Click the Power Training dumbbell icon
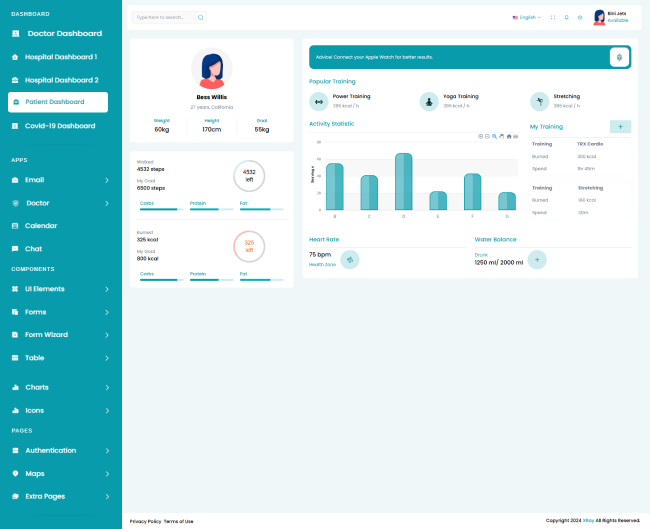 click(319, 101)
